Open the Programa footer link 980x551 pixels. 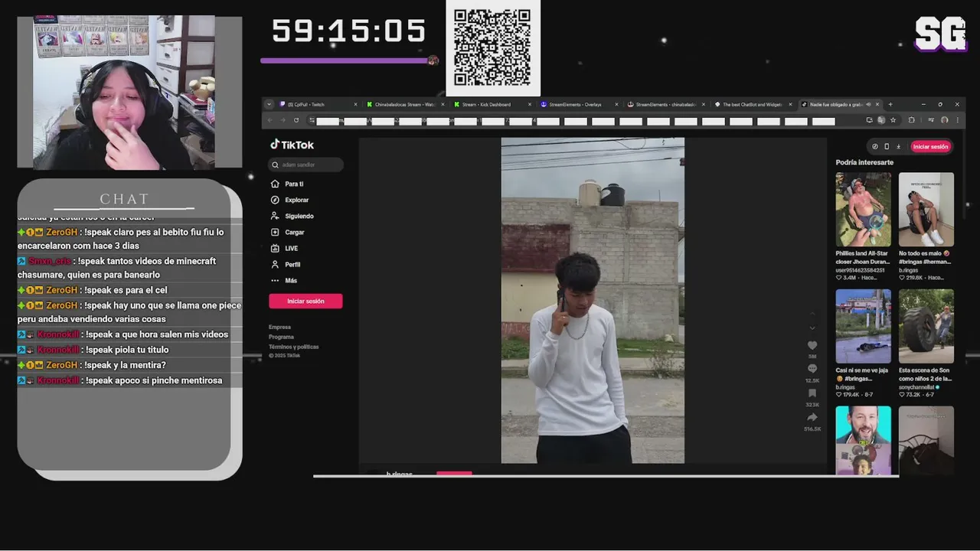point(281,337)
